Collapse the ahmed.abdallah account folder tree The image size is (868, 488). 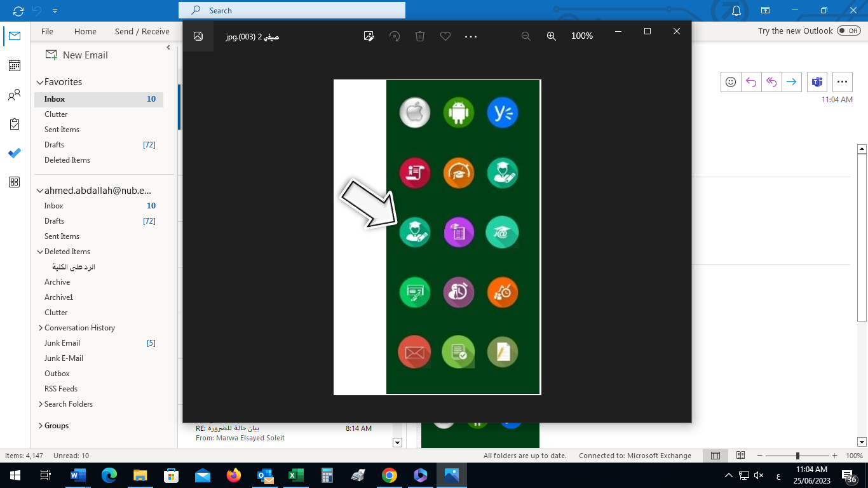(x=39, y=191)
